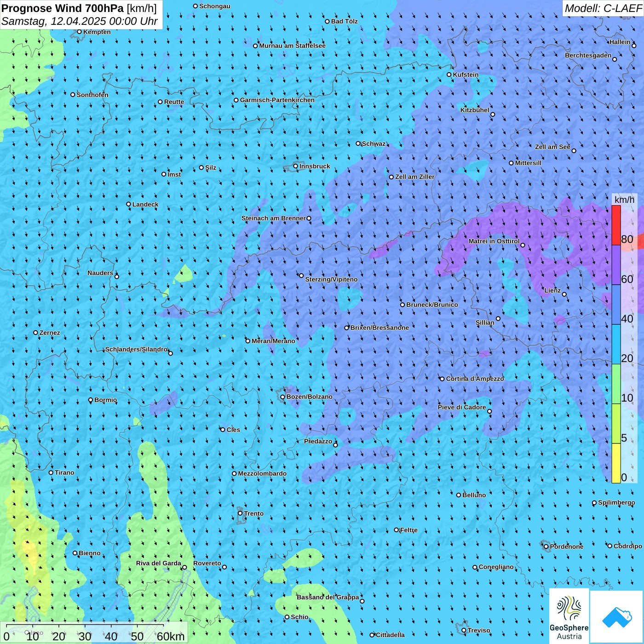Image resolution: width=644 pixels, height=644 pixels.
Task: Click the green 10 km/h legend color
Action: point(616,384)
